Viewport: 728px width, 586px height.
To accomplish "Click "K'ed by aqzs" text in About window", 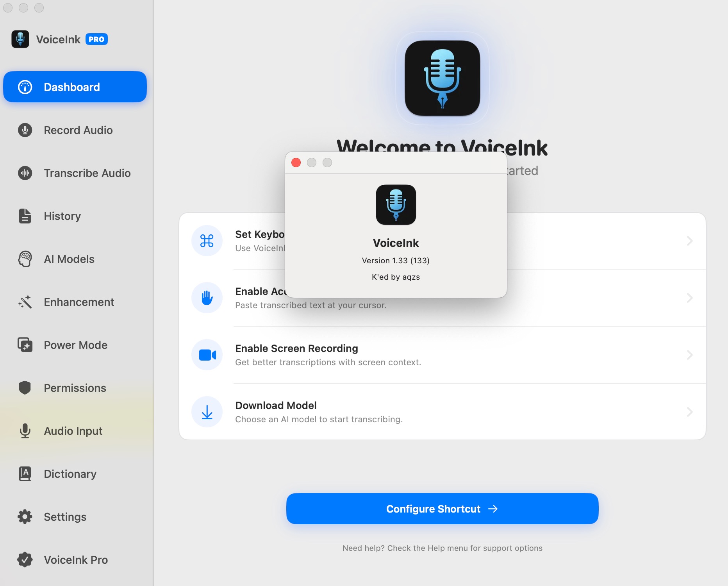I will 396,277.
